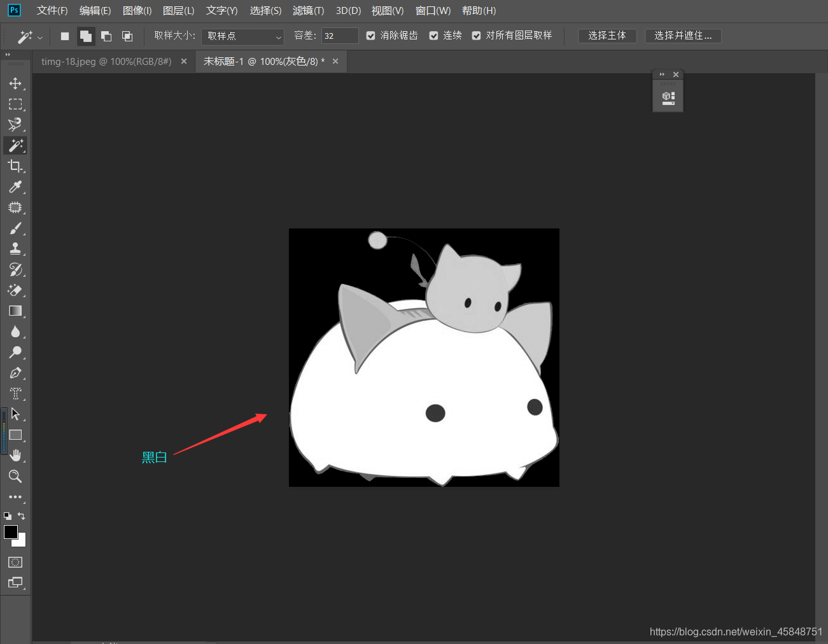Screen dimensions: 828x644
Task: Close the 未标题-1 document tab
Action: (x=335, y=61)
